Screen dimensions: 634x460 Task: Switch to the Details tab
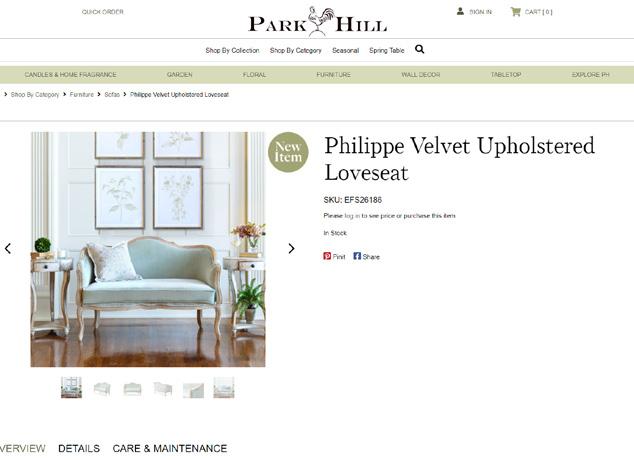pyautogui.click(x=79, y=449)
